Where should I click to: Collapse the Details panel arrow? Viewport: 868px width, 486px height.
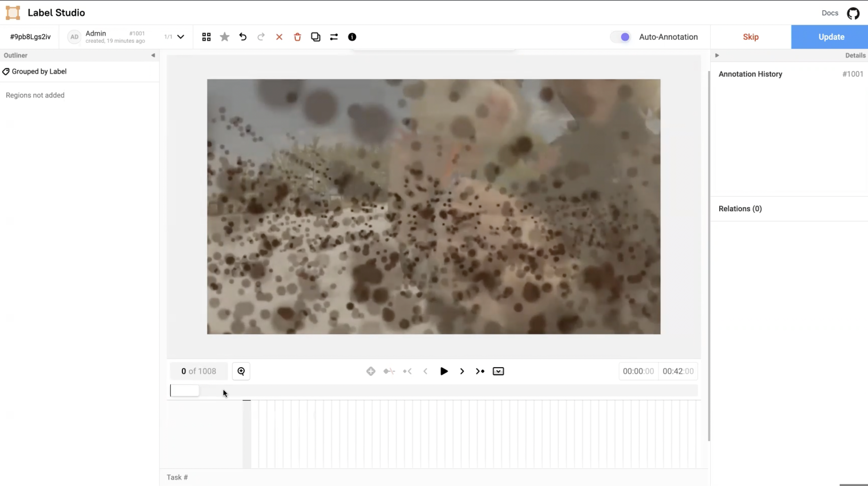[x=717, y=55]
